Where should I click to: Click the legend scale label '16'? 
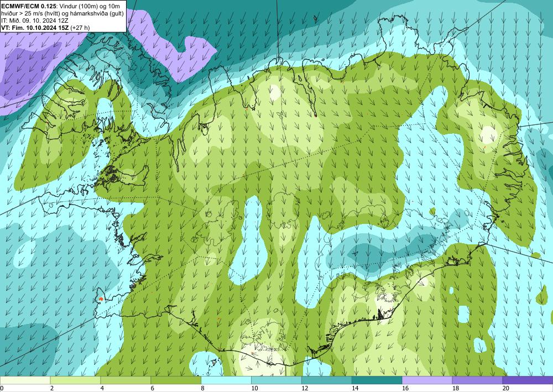(x=405, y=389)
